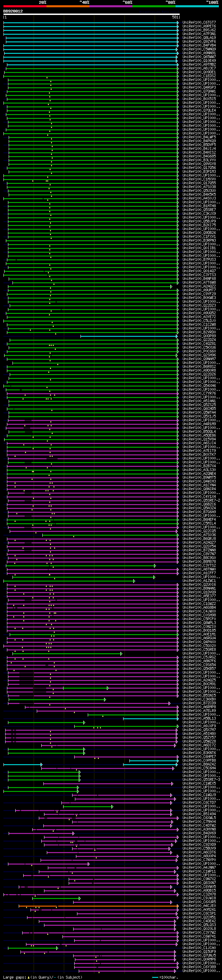Pick the UniRef100_C4Y1X4 row label

[199, 496]
